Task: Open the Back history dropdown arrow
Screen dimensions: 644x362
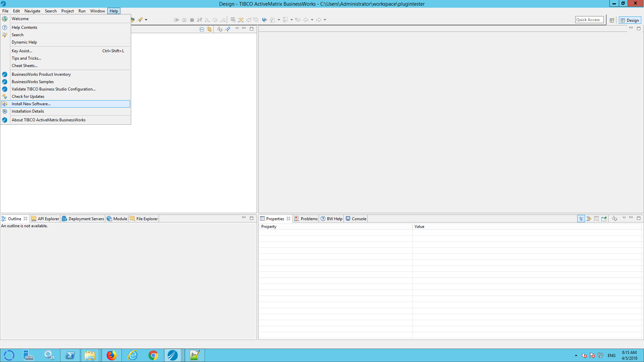Action: 312,20
